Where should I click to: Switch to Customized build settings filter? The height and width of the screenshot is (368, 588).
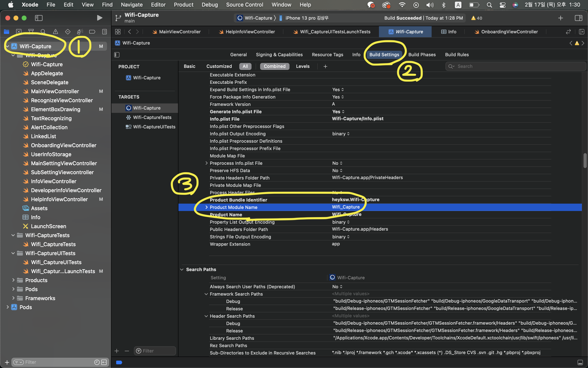click(219, 66)
